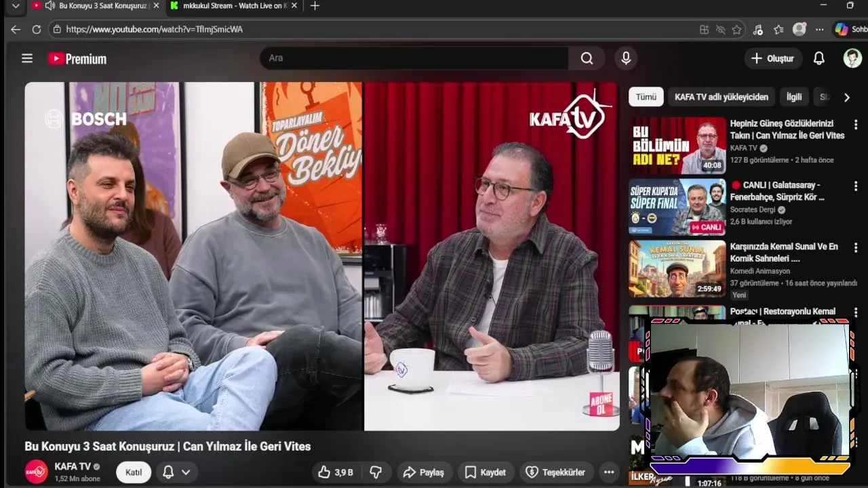Open the YouTube account avatar menu

852,58
